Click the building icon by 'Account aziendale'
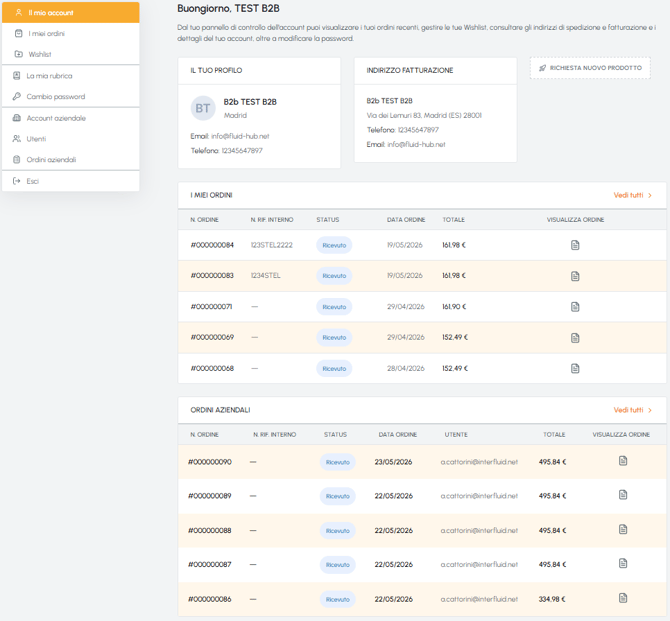670x621 pixels. (17, 118)
